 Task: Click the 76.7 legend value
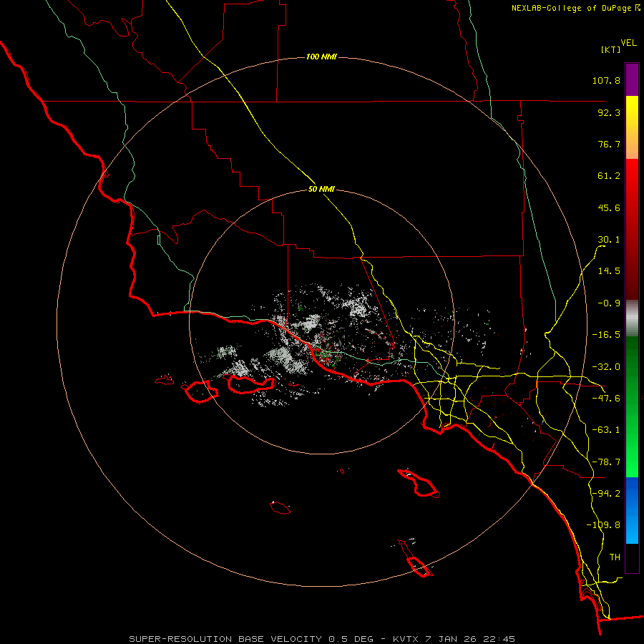point(609,144)
